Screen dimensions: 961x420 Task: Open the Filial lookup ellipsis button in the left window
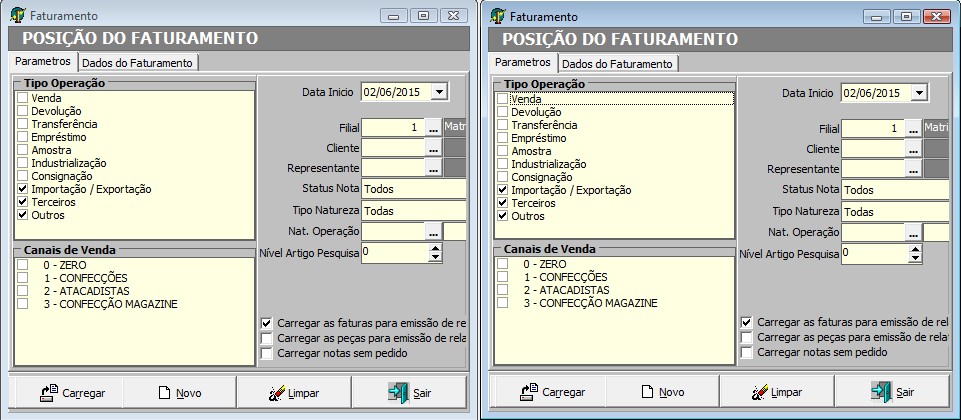(433, 128)
